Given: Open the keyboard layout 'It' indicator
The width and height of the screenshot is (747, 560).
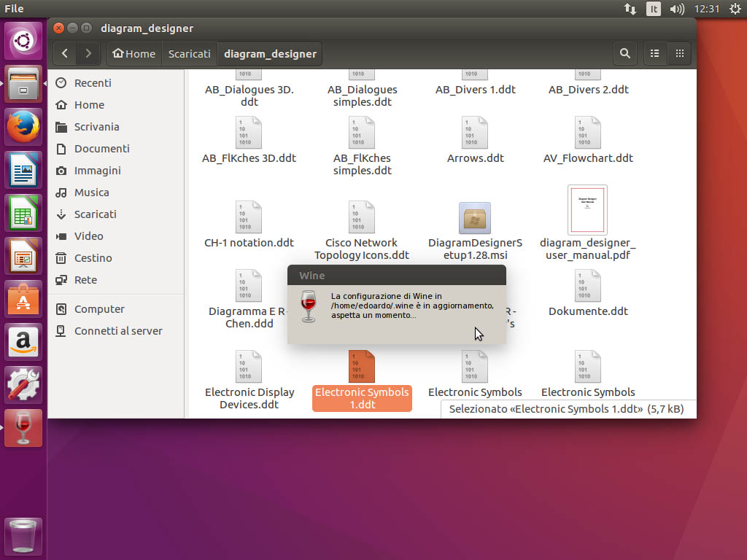Looking at the screenshot, I should [654, 9].
